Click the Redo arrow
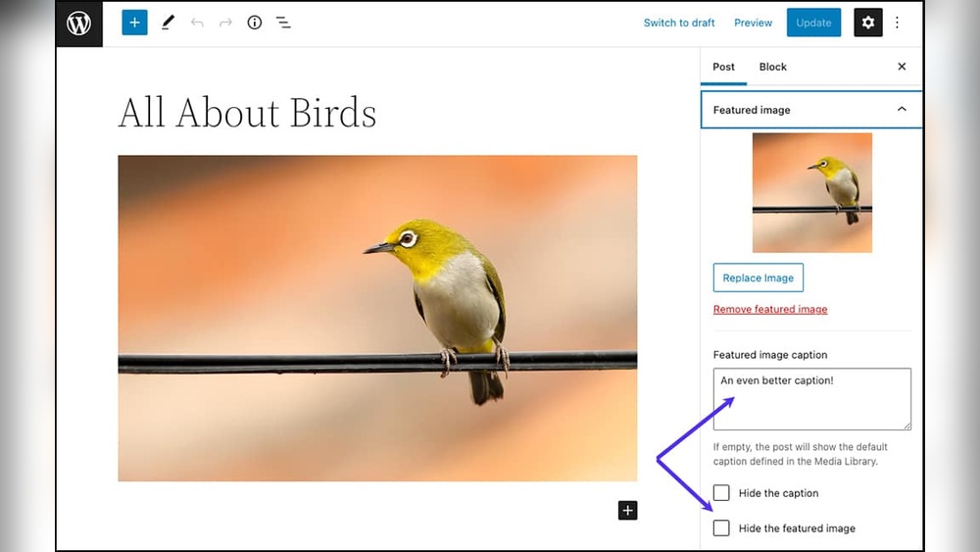This screenshot has width=980, height=552. pyautogui.click(x=225, y=23)
